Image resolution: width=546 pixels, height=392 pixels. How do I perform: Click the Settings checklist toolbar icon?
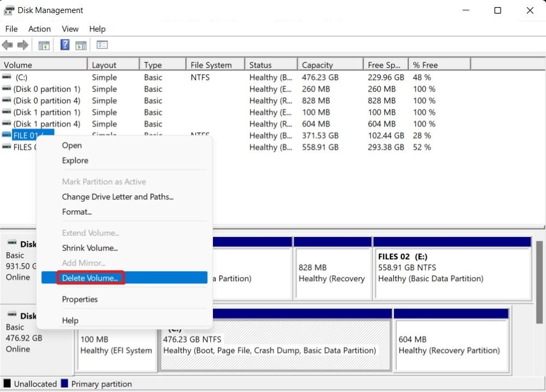[x=102, y=45]
